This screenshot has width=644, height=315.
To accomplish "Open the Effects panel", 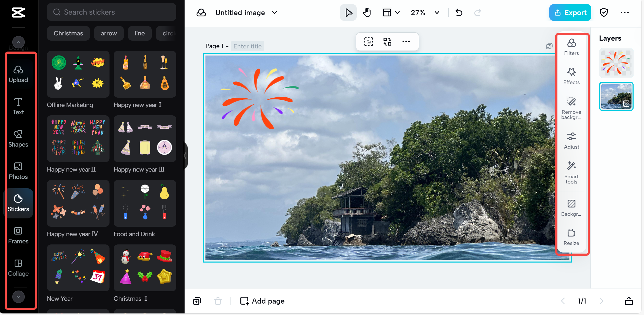I will 571,76.
